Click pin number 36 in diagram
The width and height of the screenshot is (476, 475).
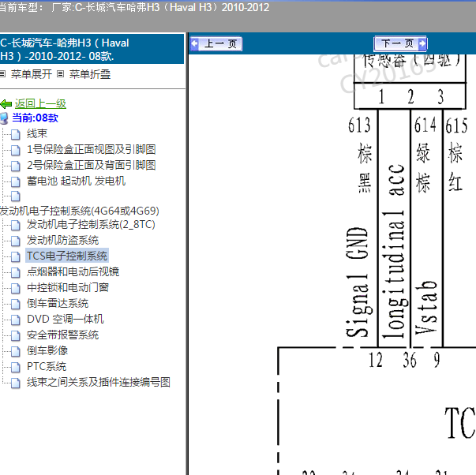pos(410,361)
